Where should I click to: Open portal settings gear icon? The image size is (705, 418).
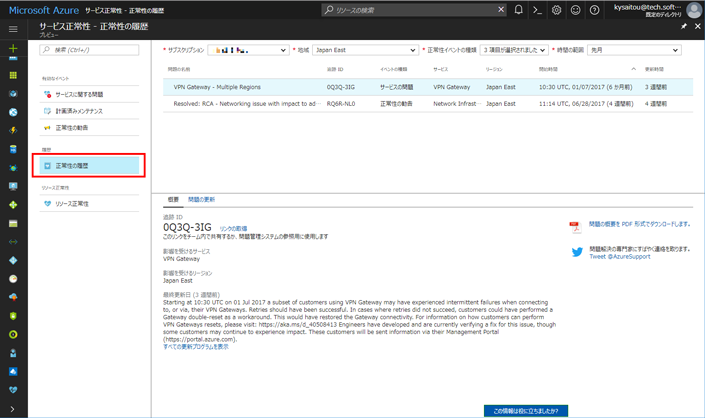pyautogui.click(x=556, y=10)
